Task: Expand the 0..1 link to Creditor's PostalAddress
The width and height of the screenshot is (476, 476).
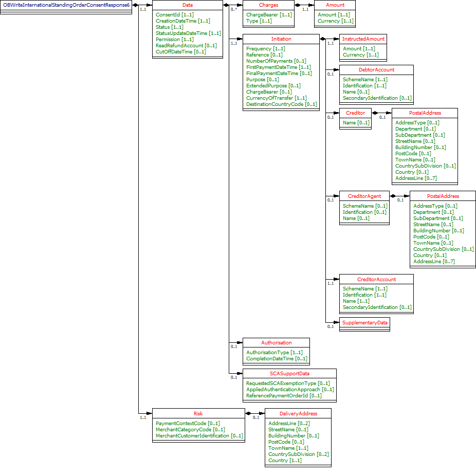Action: [382, 117]
